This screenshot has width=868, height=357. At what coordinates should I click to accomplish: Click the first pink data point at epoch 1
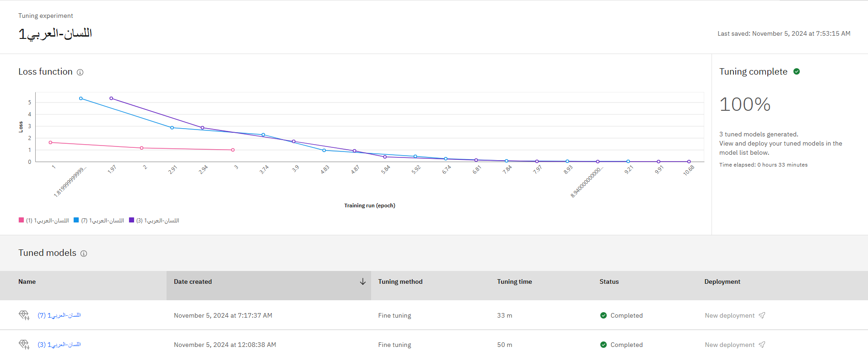tap(50, 142)
